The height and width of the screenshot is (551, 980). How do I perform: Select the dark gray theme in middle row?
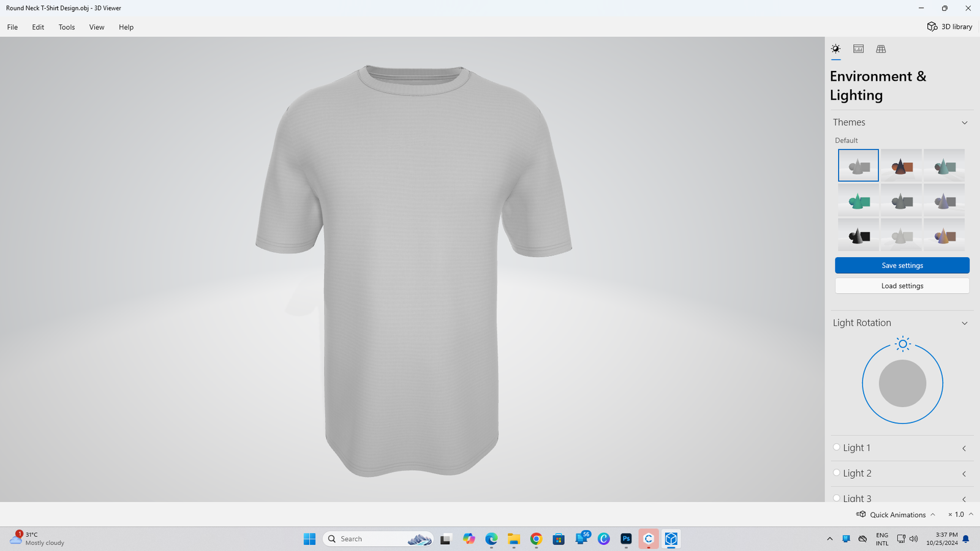coord(901,200)
